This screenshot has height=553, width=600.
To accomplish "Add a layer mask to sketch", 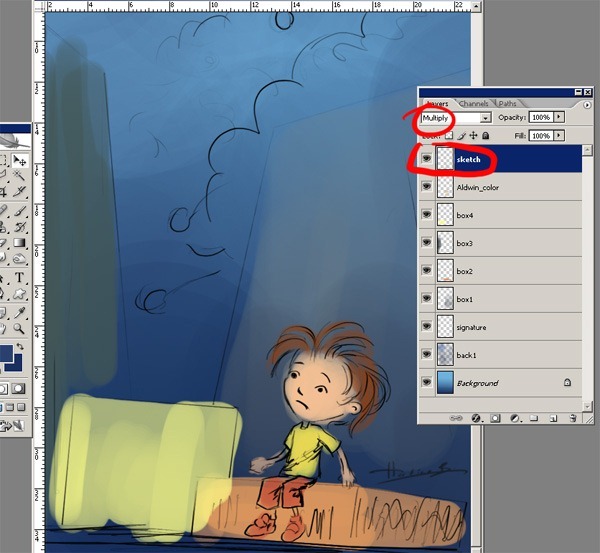I will pyautogui.click(x=495, y=418).
